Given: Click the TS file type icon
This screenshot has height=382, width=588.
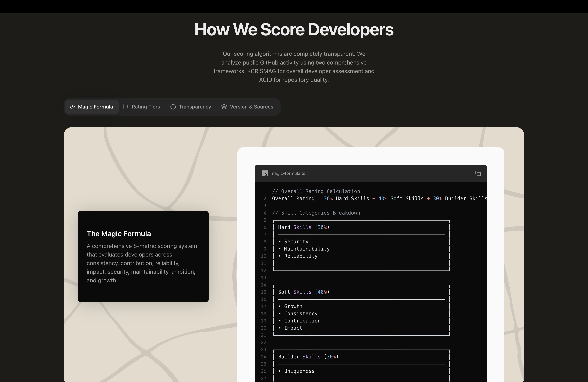Looking at the screenshot, I should 265,173.
